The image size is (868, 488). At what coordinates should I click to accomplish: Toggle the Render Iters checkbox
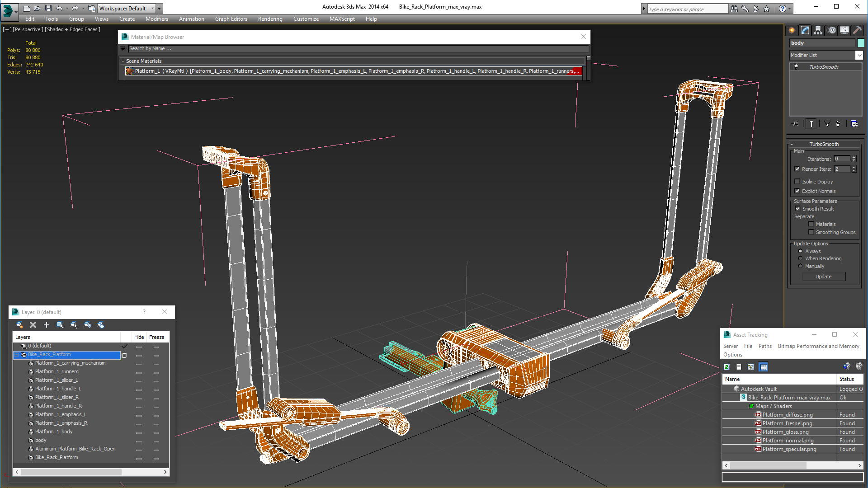[x=797, y=169]
